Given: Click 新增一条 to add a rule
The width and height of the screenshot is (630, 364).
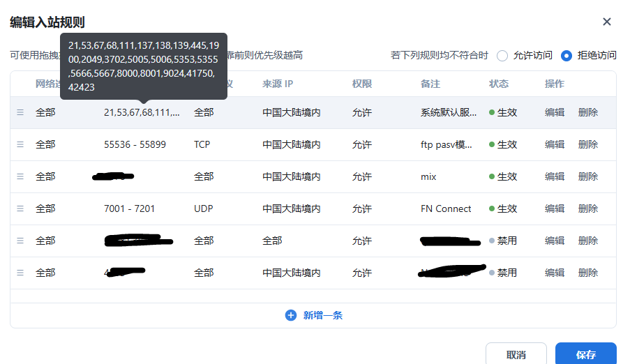Looking at the screenshot, I should 322,315.
